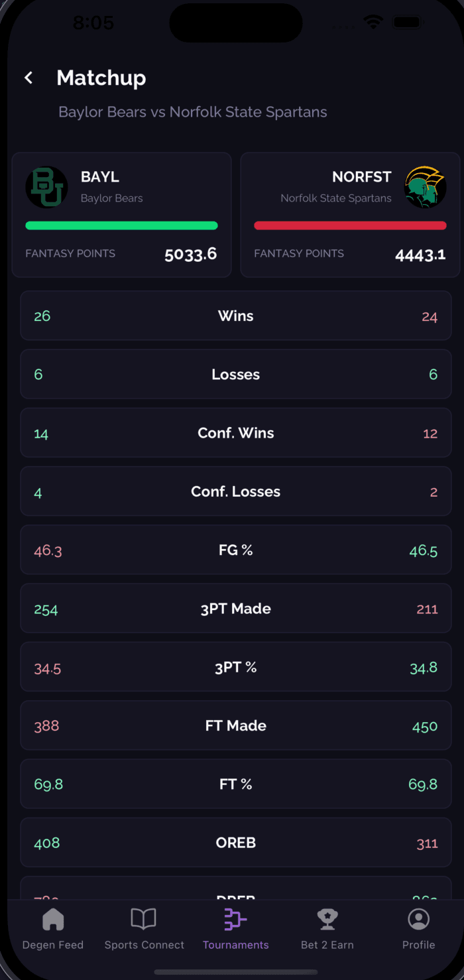Tap the FT Made stat row
Screen dimensions: 464x980
(x=236, y=725)
